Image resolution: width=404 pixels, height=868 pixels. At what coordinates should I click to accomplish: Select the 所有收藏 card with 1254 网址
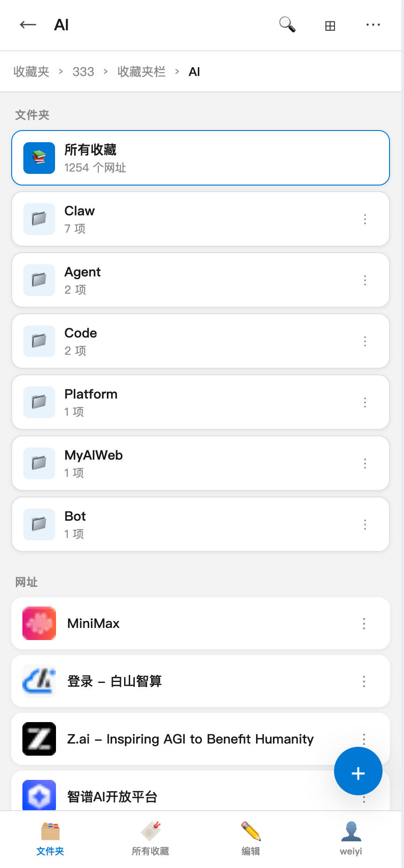pos(201,158)
